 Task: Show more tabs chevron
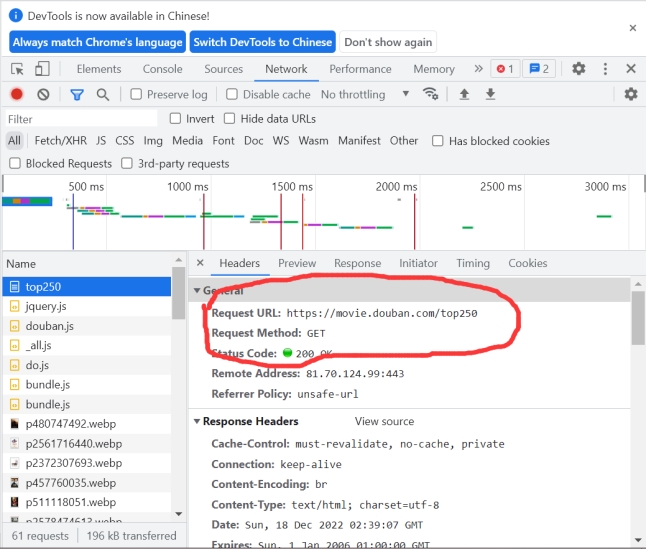[478, 69]
